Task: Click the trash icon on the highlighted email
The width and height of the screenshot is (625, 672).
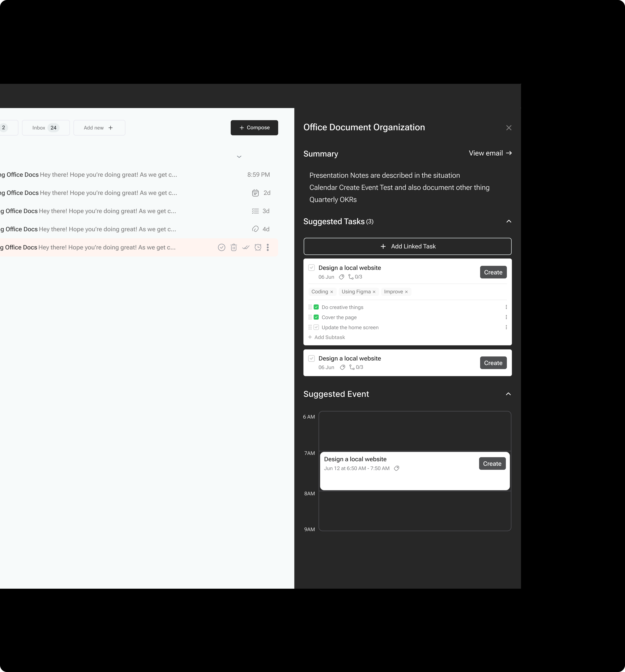Action: click(234, 247)
